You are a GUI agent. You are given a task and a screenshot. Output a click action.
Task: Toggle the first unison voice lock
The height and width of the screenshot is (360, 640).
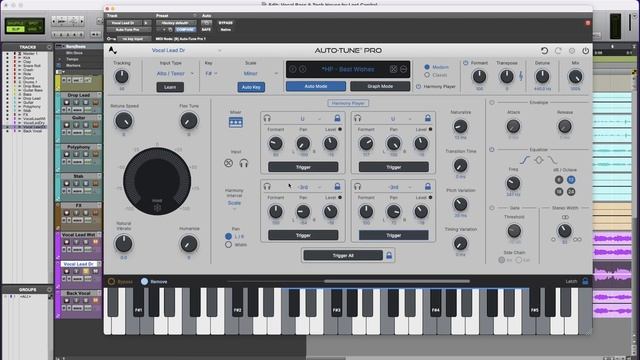(337, 118)
